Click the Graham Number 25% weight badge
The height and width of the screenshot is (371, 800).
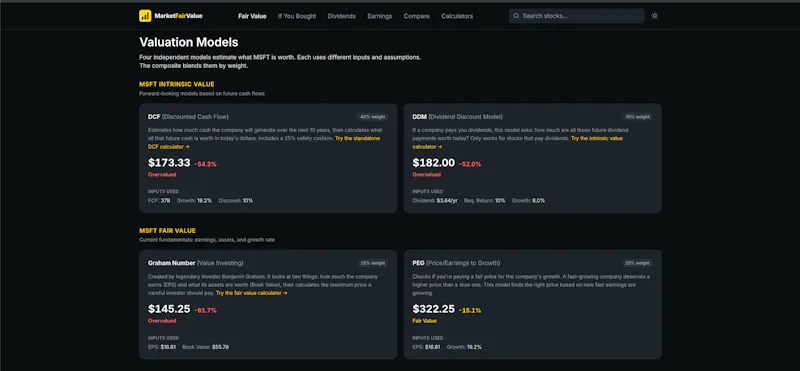pos(372,263)
